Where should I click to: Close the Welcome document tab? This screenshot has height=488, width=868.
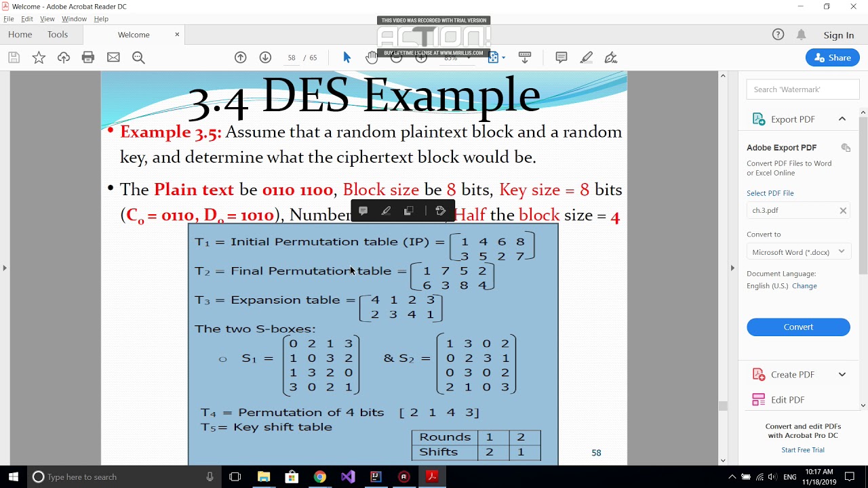click(177, 35)
